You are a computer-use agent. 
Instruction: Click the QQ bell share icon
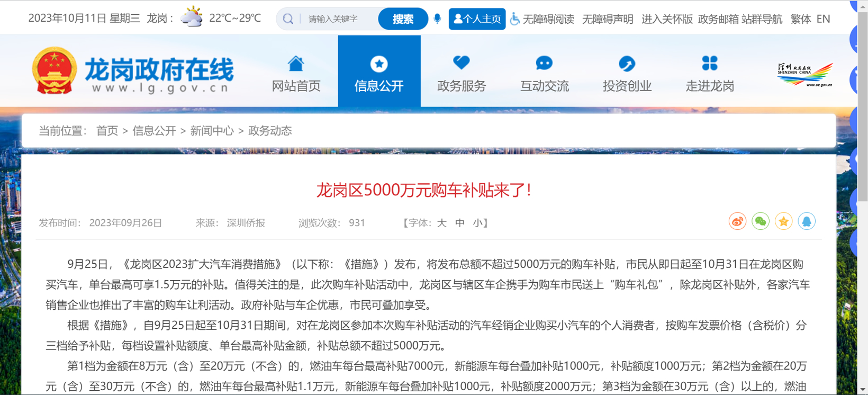(807, 221)
